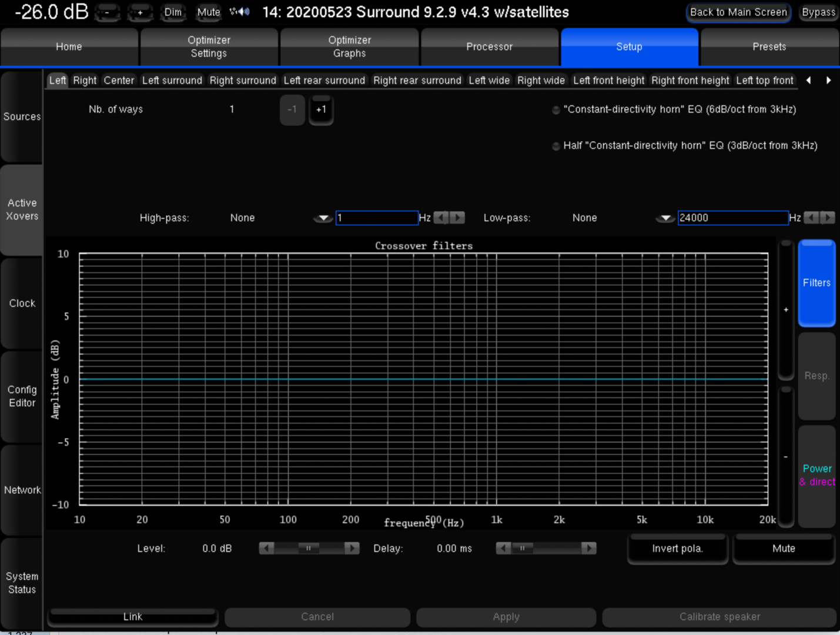The width and height of the screenshot is (840, 635).
Task: Add one way with +1 button
Action: [321, 110]
